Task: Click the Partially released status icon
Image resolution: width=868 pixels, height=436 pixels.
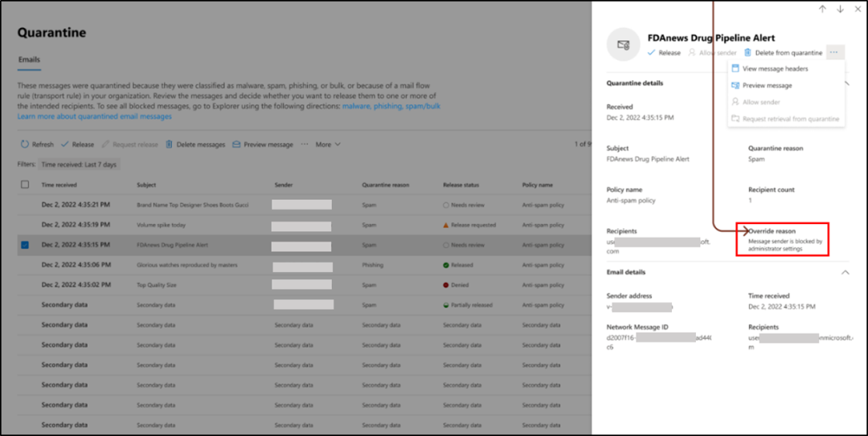Action: [x=446, y=305]
